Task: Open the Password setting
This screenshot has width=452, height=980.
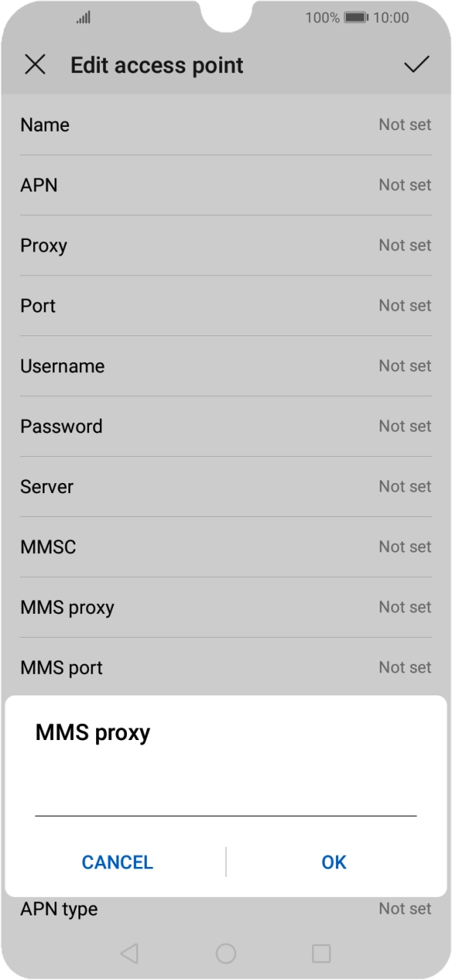Action: (226, 426)
